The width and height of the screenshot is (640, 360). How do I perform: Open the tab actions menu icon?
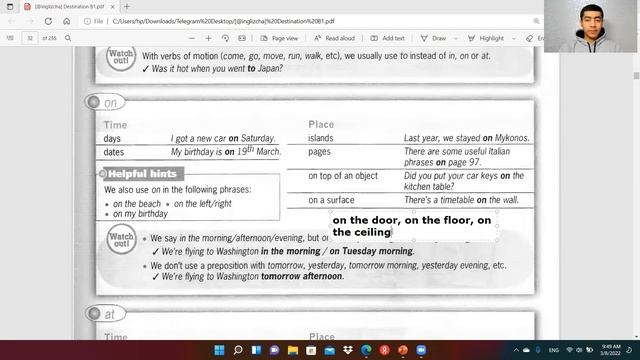point(10,7)
